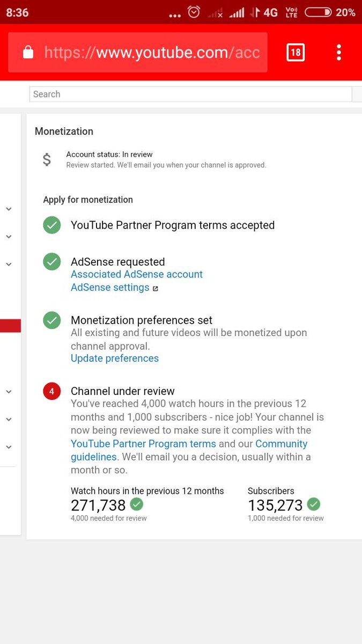This screenshot has height=644, width=362.
Task: Tap the alarm clock status bar icon
Action: click(x=194, y=12)
